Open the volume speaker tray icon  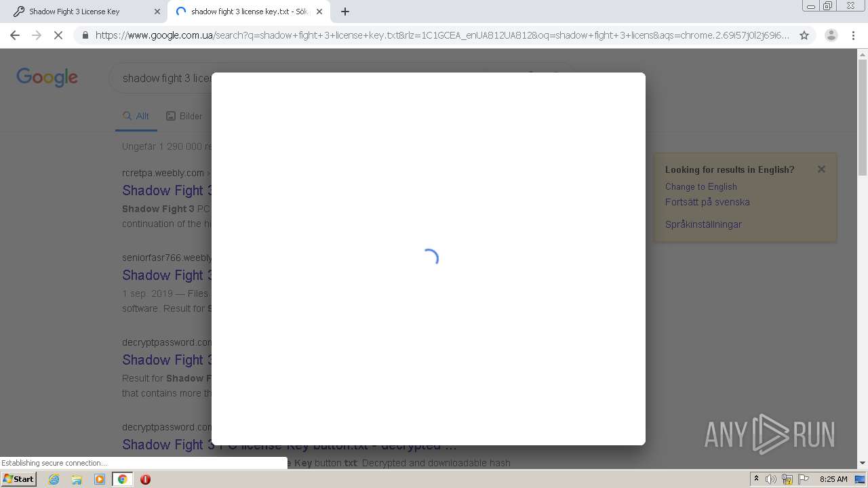click(x=771, y=479)
